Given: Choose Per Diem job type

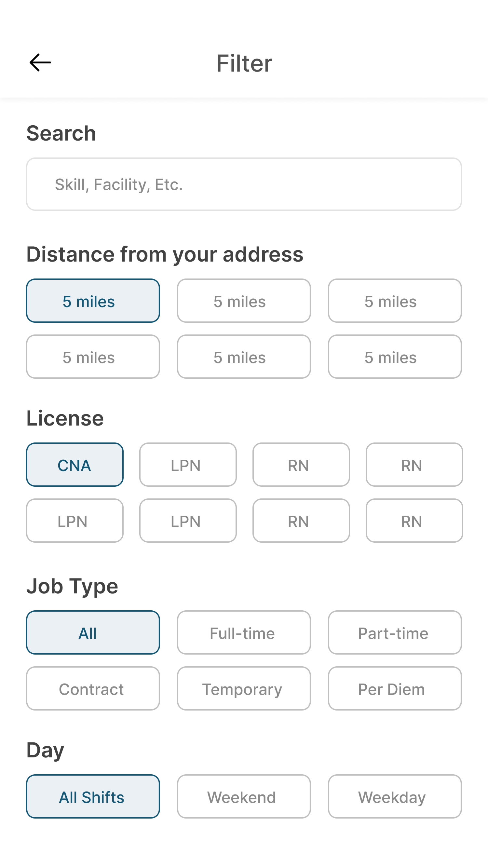Looking at the screenshot, I should coord(395,688).
